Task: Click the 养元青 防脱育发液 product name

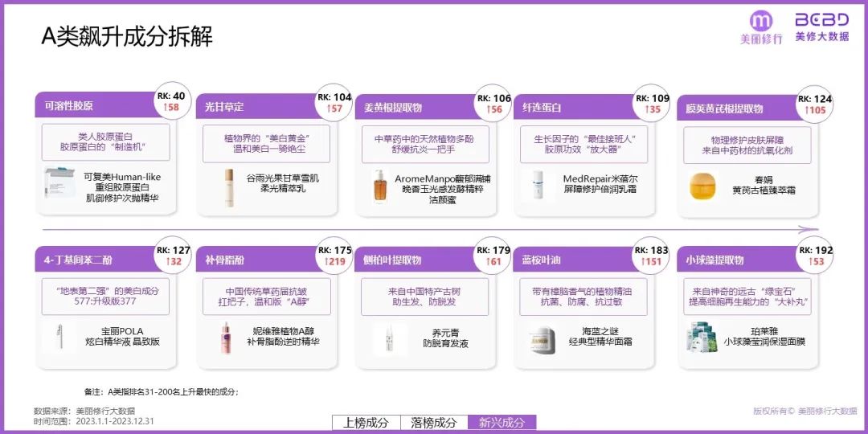Action: pos(445,338)
